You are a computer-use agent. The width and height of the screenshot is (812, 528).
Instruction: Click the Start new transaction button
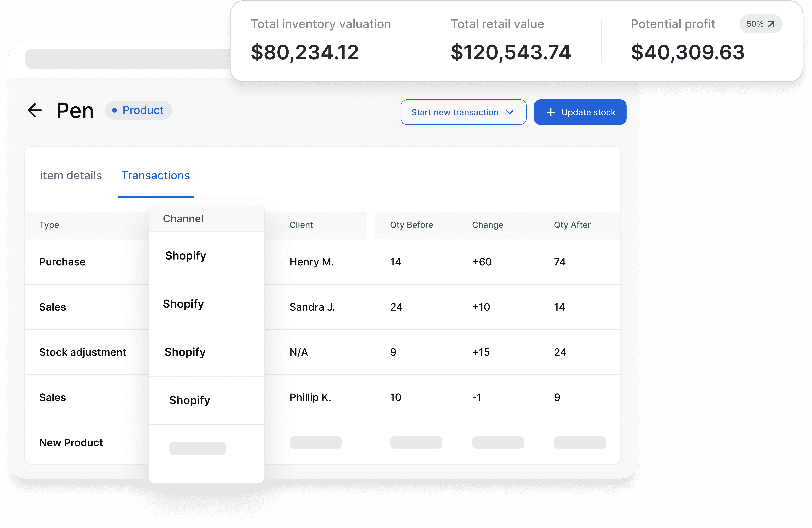(x=463, y=112)
